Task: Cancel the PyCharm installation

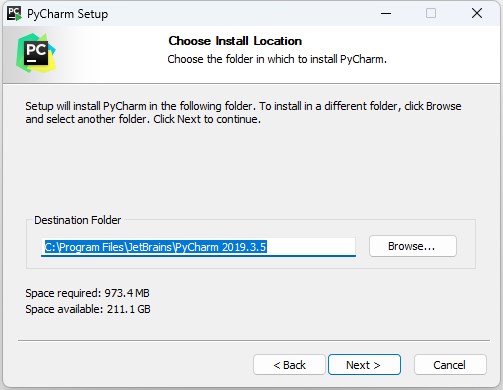Action: [x=450, y=365]
